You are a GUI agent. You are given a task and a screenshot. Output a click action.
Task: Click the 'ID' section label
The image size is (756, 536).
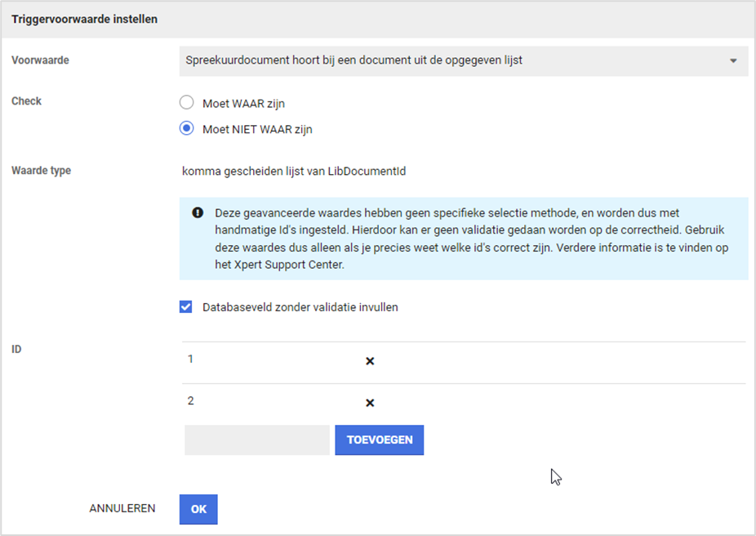pos(16,349)
